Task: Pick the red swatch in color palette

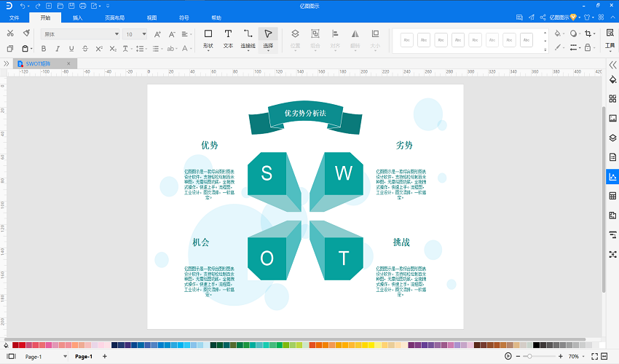Action: coord(15,345)
